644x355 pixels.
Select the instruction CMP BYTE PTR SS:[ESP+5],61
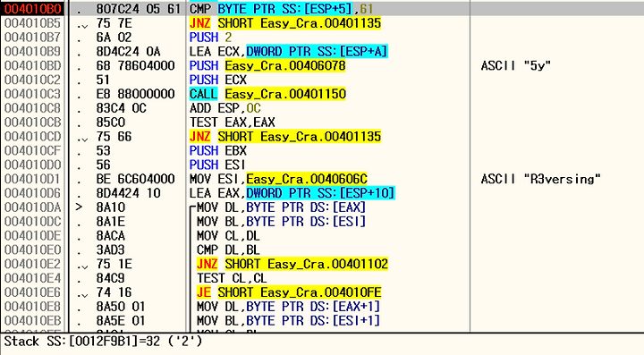(282, 9)
